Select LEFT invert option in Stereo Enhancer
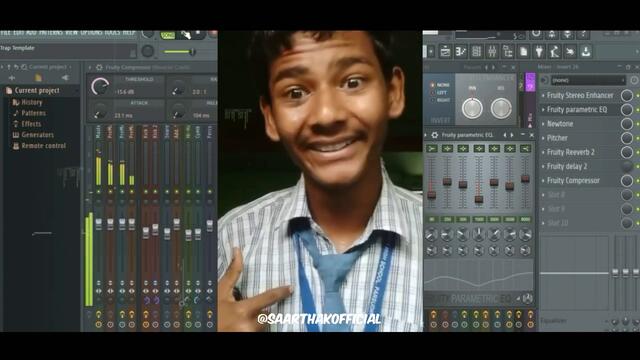640x360 pixels. click(439, 93)
